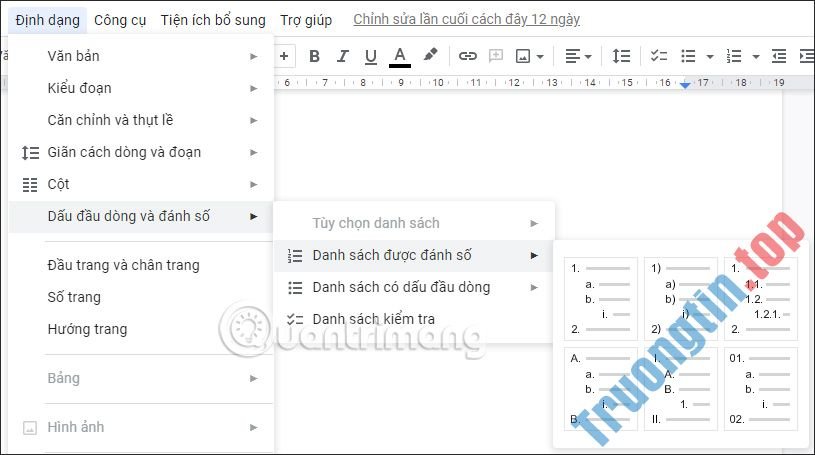Select Danh sách có dấu đầu dòng
Screen dimensions: 815x455
[x=414, y=288]
